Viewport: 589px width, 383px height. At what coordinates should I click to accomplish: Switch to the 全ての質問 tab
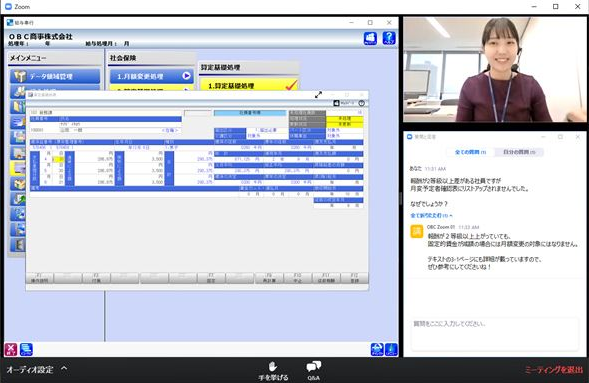470,152
